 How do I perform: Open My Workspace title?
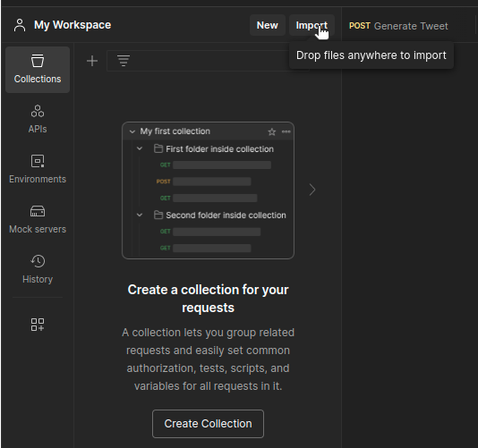point(73,25)
